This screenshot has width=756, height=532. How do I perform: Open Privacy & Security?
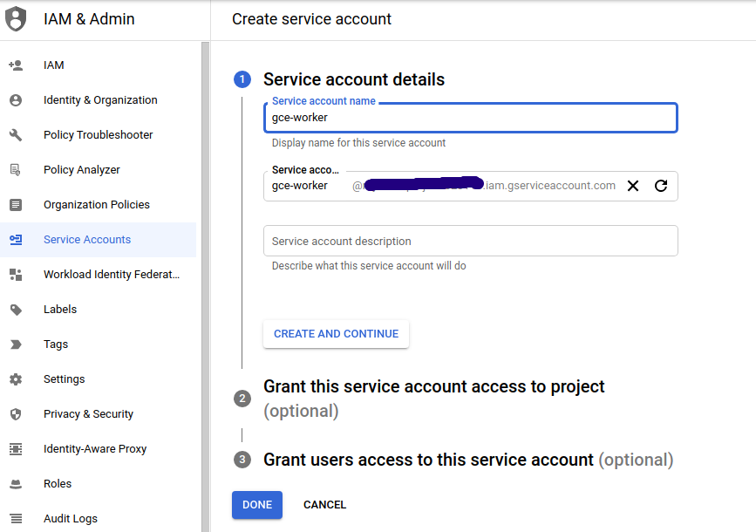pyautogui.click(x=98, y=414)
